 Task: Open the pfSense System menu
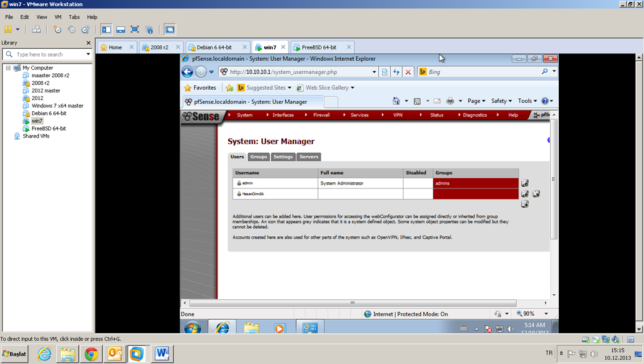245,115
